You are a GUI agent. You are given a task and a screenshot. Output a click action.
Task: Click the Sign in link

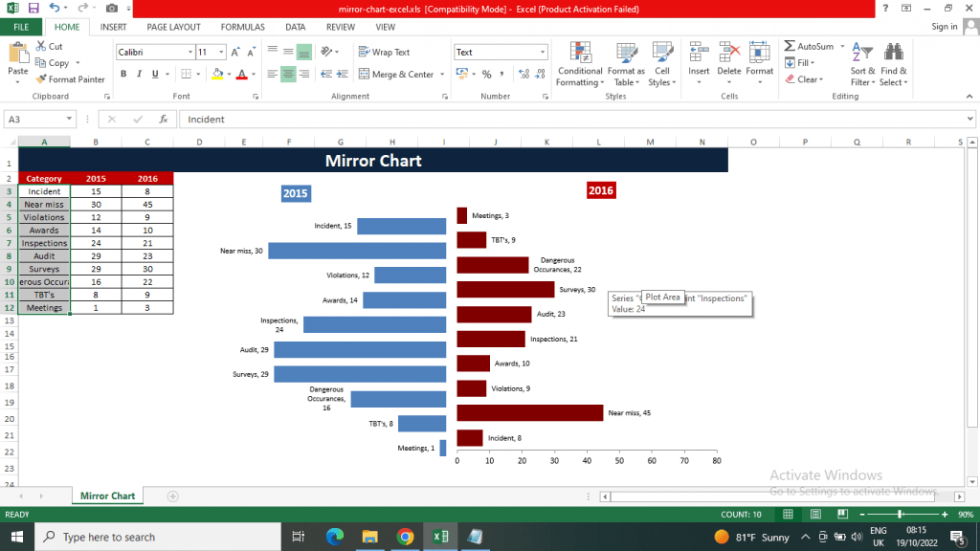[944, 26]
